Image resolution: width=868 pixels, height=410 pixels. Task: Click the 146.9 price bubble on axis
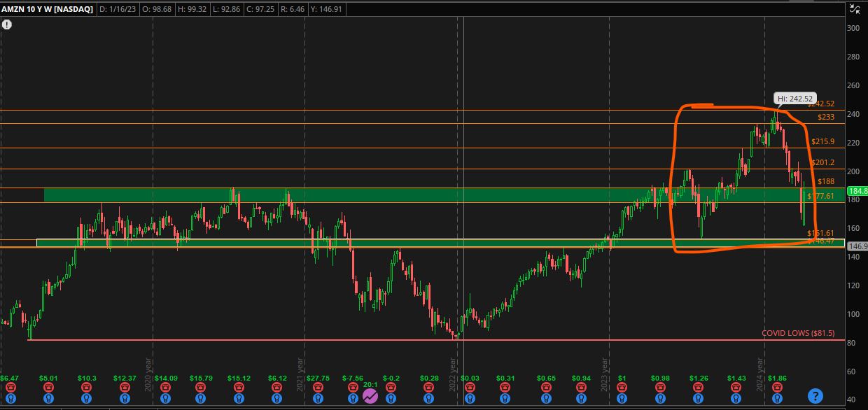[x=857, y=246]
